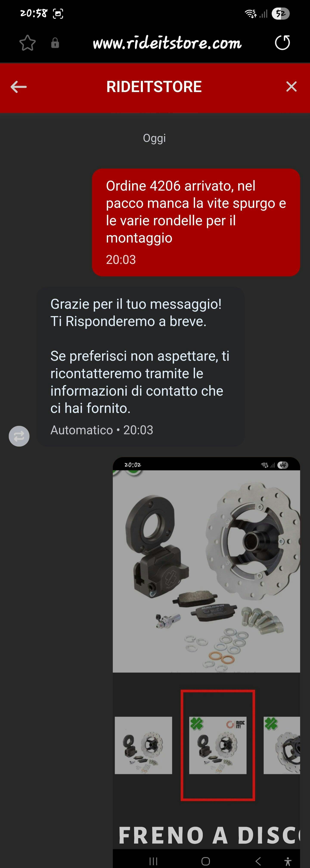Go back using the chat header arrow

(x=19, y=87)
